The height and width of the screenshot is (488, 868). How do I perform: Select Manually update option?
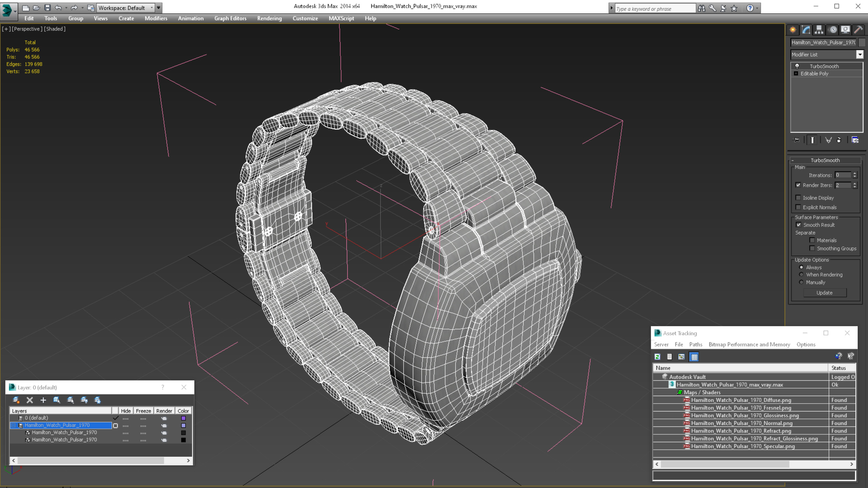click(x=802, y=282)
